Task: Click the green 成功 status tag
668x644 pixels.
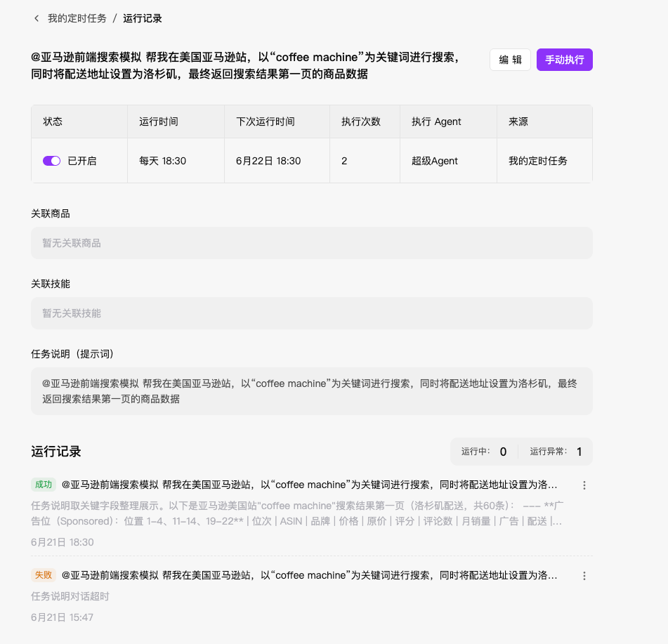Action: [x=44, y=485]
